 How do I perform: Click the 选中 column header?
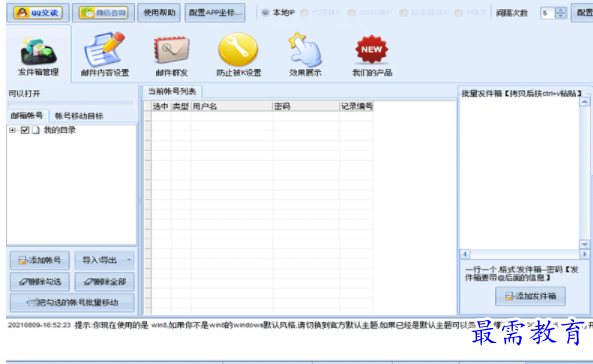tap(161, 106)
